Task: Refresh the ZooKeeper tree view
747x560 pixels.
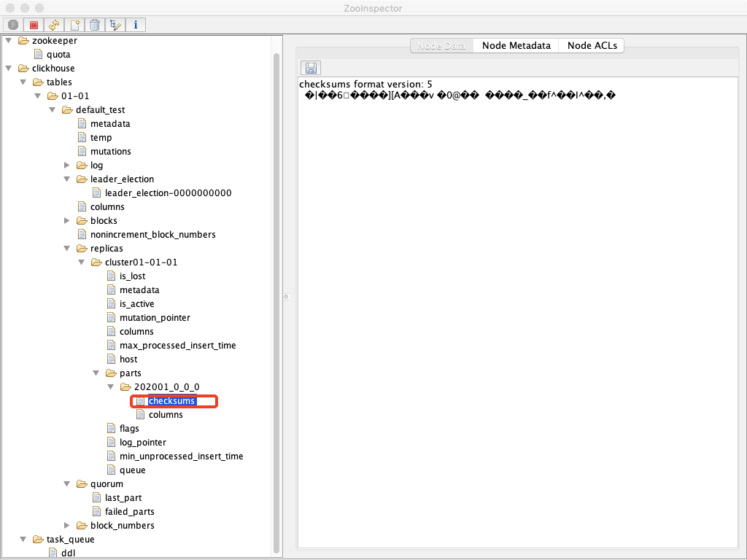Action: (54, 25)
